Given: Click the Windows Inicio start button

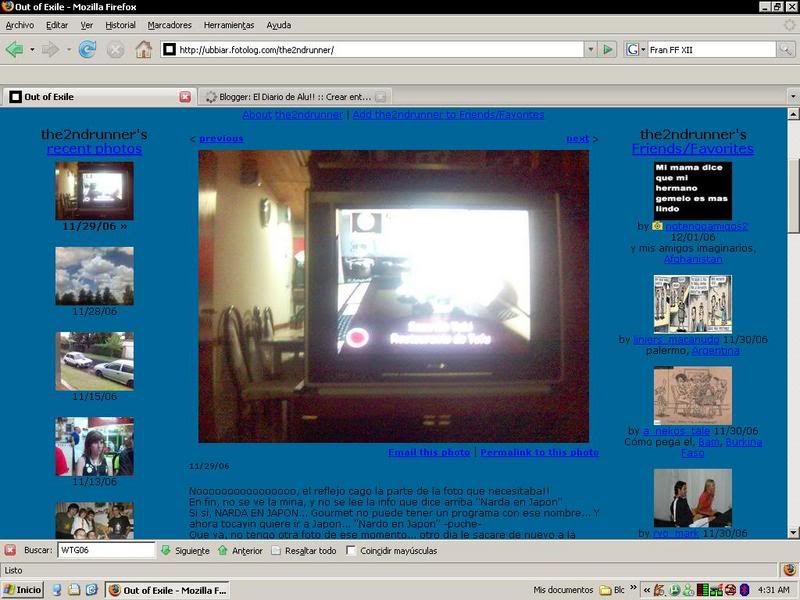Looking at the screenshot, I should (22, 590).
